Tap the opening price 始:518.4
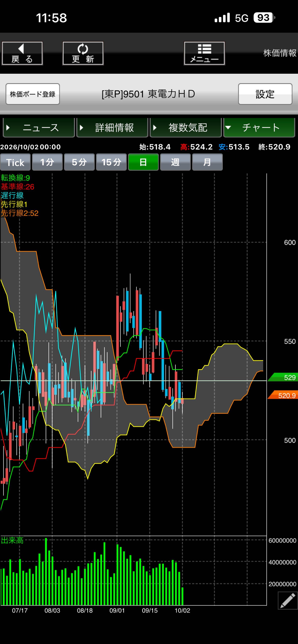This screenshot has height=644, width=298. (155, 147)
